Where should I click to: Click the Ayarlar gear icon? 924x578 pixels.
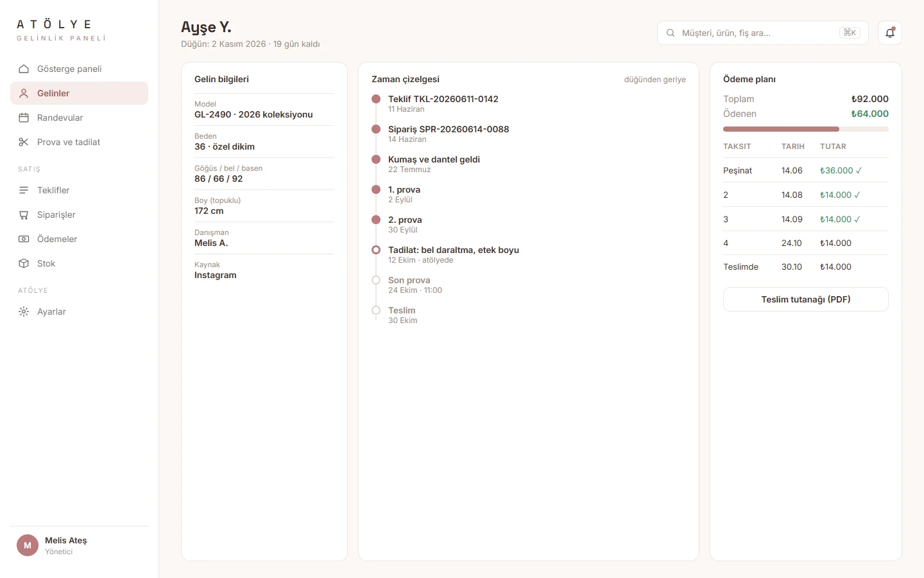pos(24,311)
